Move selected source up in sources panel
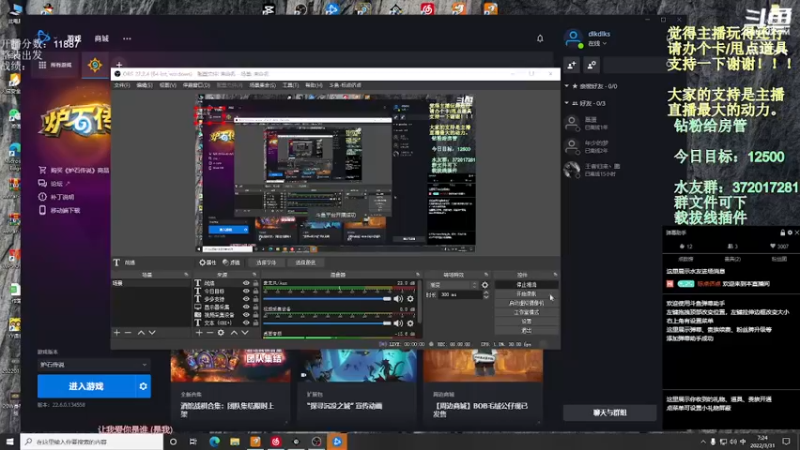The width and height of the screenshot is (800, 450). point(234,333)
